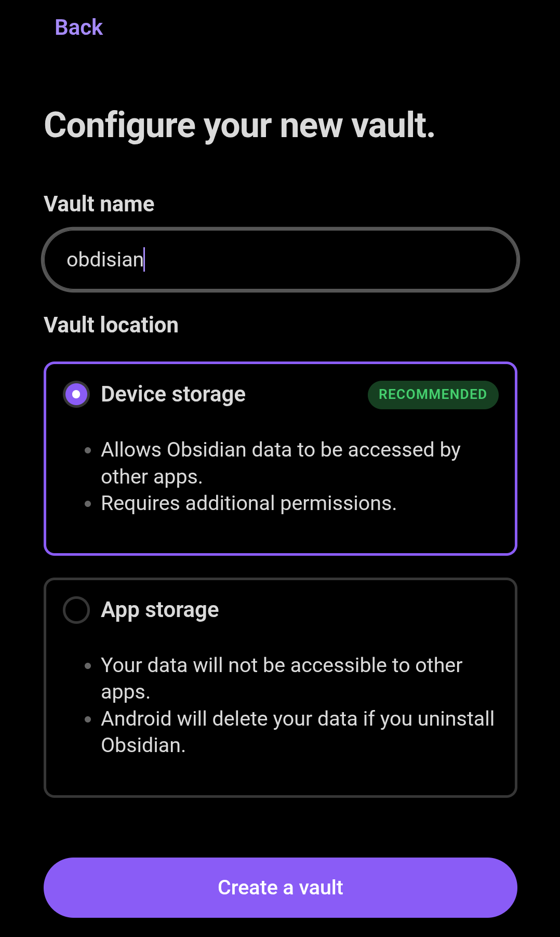Click the 'Configure your new vault.' heading
Viewport: 560px width, 937px height.
click(x=239, y=126)
